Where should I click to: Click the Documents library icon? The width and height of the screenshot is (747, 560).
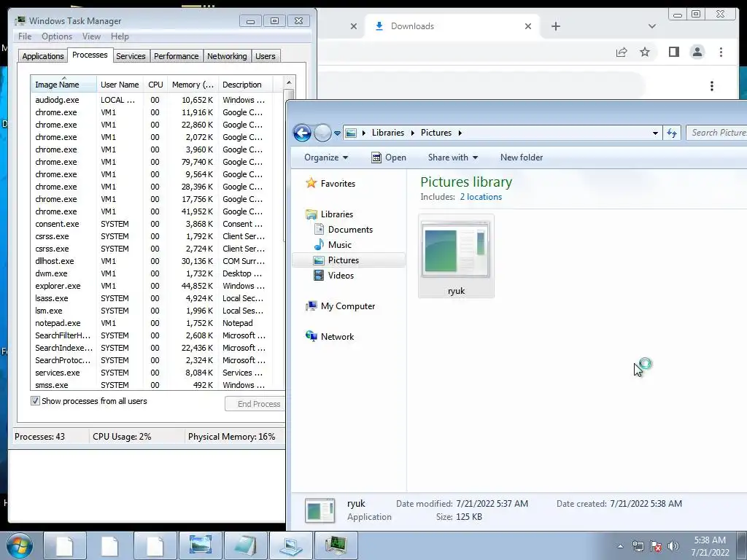[319, 229]
